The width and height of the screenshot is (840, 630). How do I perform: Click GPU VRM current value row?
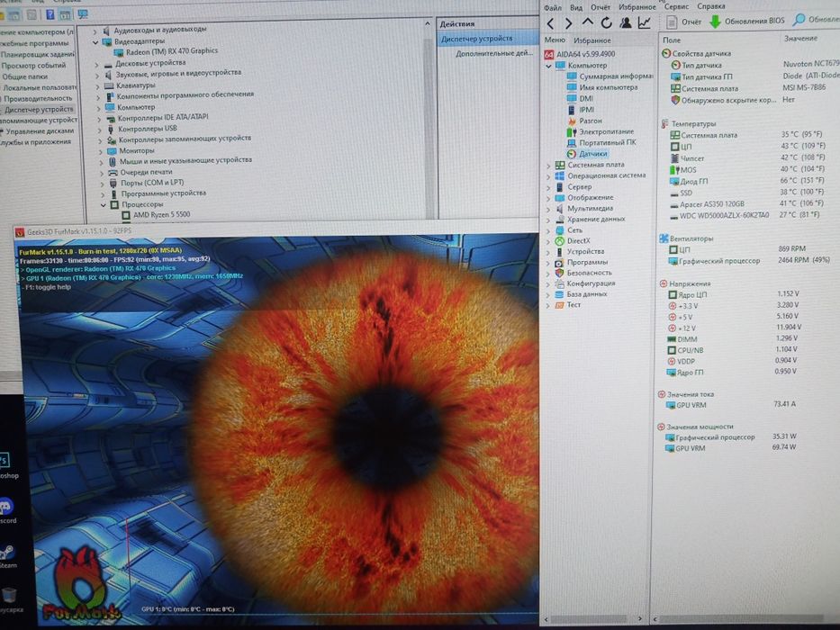731,404
